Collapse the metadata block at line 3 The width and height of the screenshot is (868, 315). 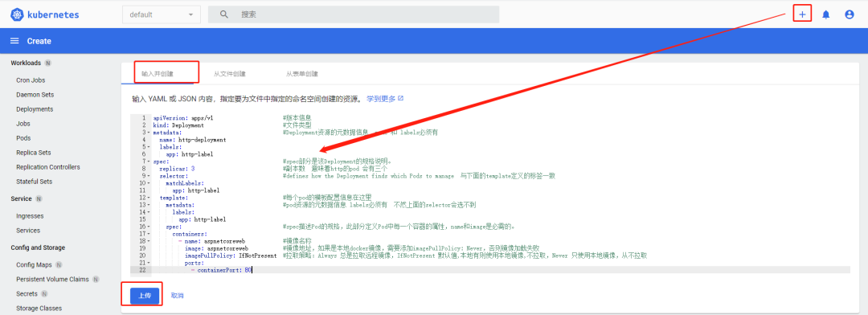coord(149,133)
